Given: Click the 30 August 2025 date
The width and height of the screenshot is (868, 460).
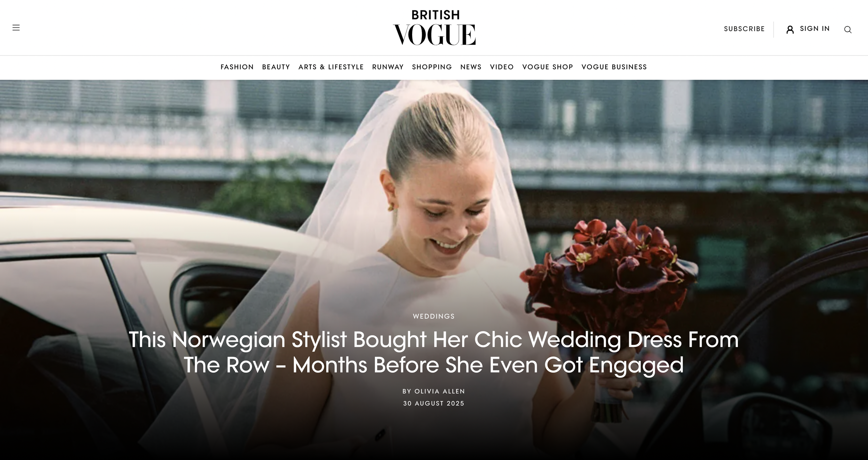Looking at the screenshot, I should pyautogui.click(x=434, y=403).
